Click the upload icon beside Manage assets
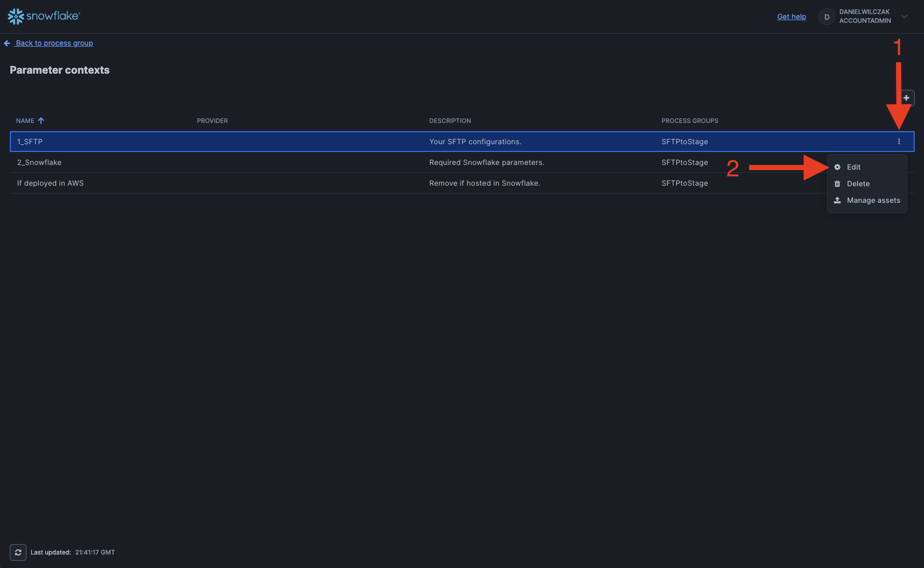The width and height of the screenshot is (924, 568). pyautogui.click(x=837, y=200)
